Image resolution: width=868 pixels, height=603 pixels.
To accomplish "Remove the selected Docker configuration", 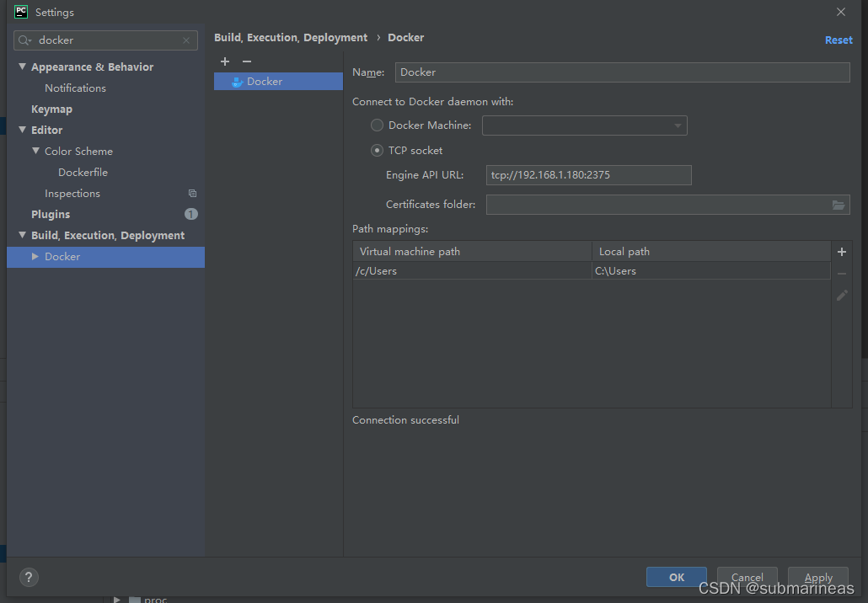I will 247,61.
